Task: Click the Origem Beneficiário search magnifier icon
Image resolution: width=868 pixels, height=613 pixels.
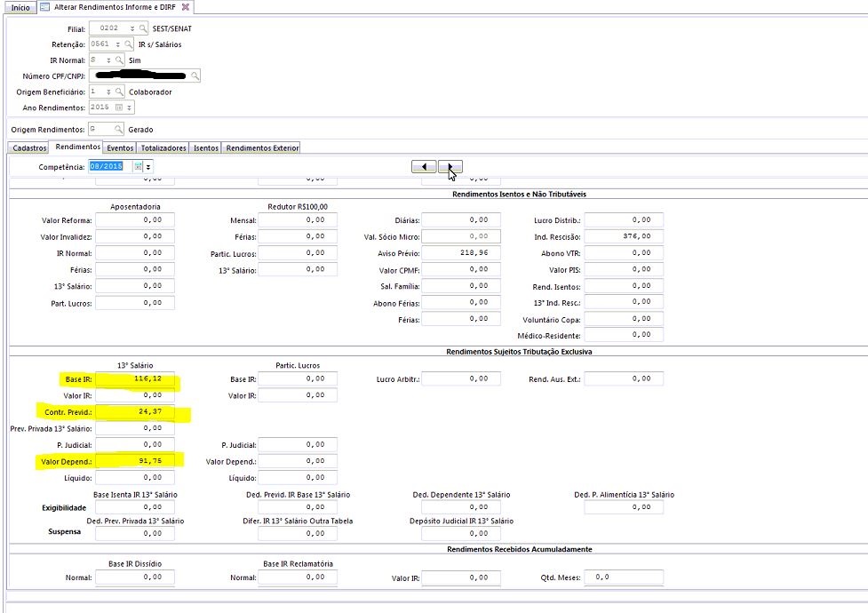Action: [119, 92]
